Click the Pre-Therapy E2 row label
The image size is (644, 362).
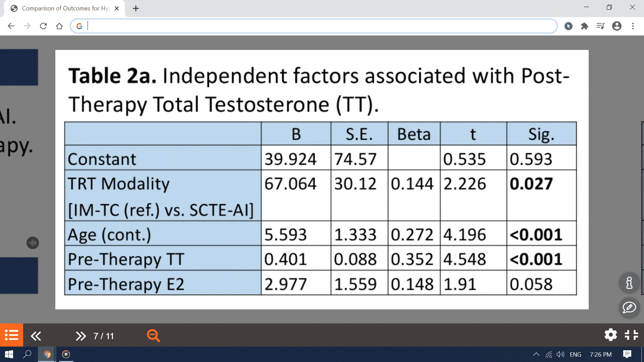click(x=126, y=284)
